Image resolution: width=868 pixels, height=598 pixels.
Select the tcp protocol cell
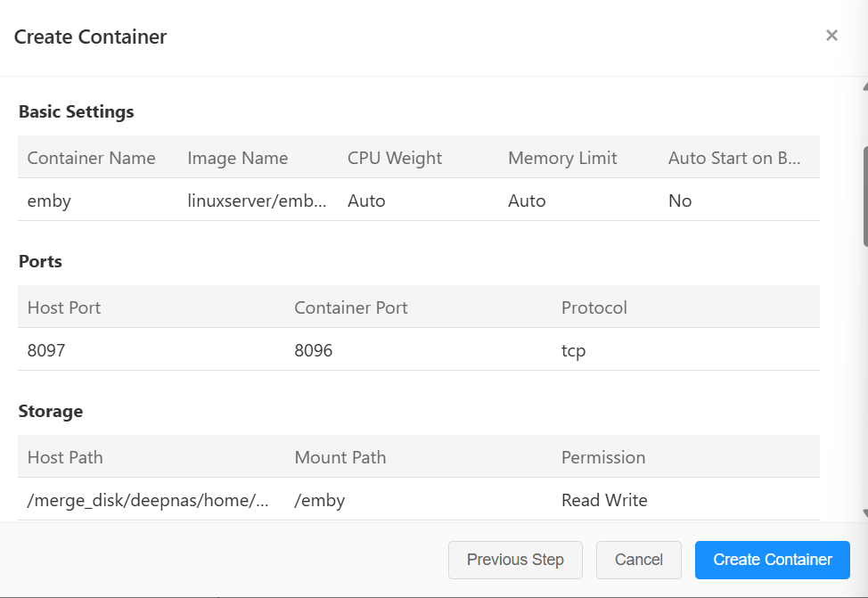click(x=573, y=350)
